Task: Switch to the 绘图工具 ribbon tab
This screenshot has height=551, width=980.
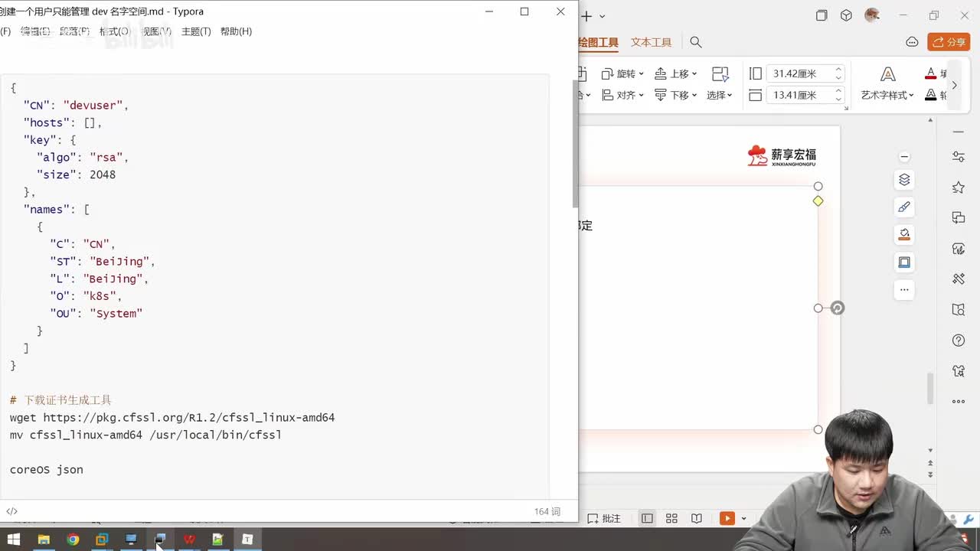Action: 598,43
